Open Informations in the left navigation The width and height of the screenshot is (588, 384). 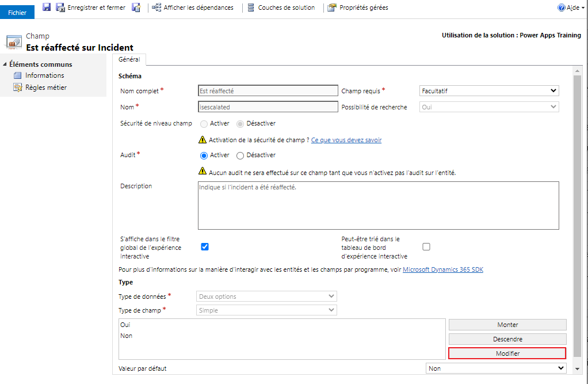click(45, 75)
